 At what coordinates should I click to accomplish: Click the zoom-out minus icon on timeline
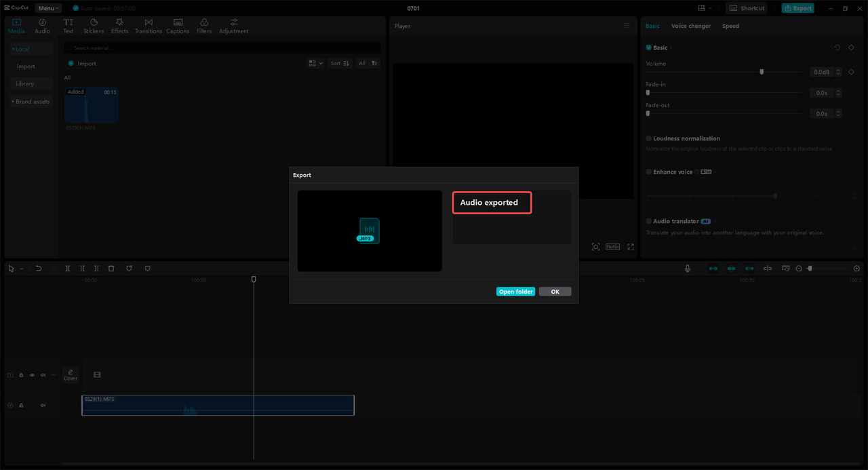click(x=799, y=269)
